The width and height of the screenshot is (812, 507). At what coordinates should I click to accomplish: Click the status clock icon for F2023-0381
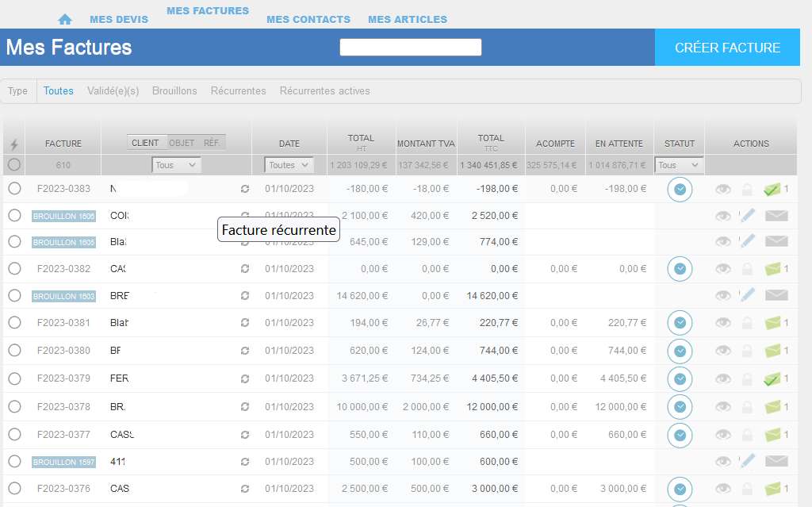click(680, 323)
